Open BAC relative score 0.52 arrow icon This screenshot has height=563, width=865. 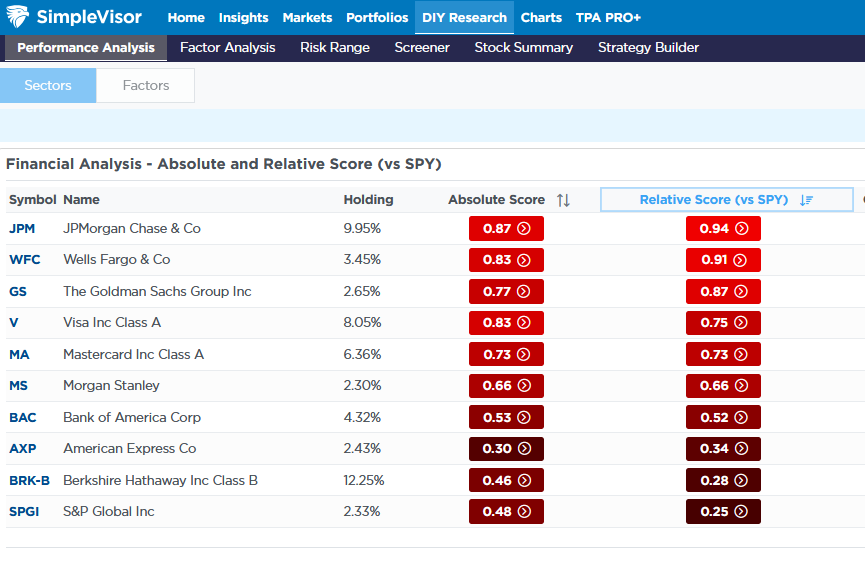[x=741, y=417]
